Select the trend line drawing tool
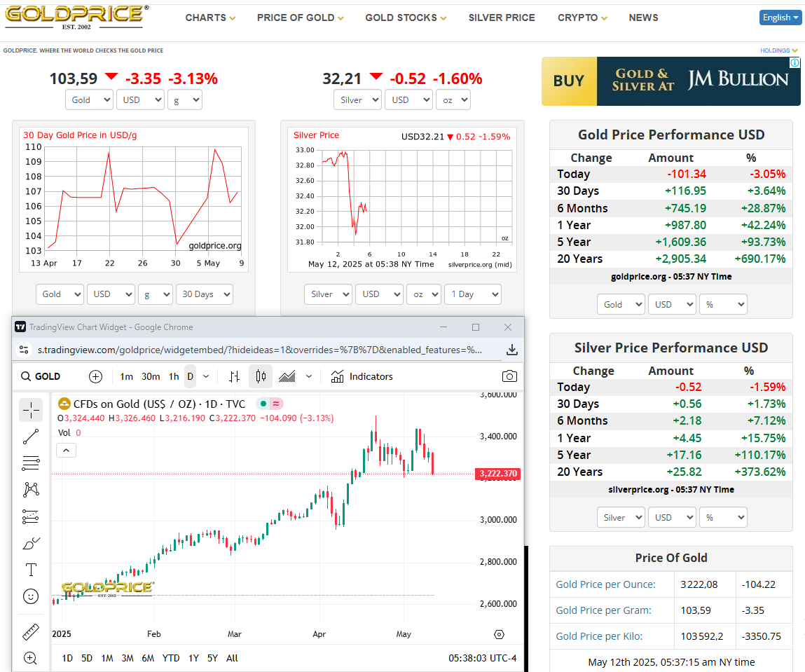Viewport: 805px width, 672px height. point(30,437)
